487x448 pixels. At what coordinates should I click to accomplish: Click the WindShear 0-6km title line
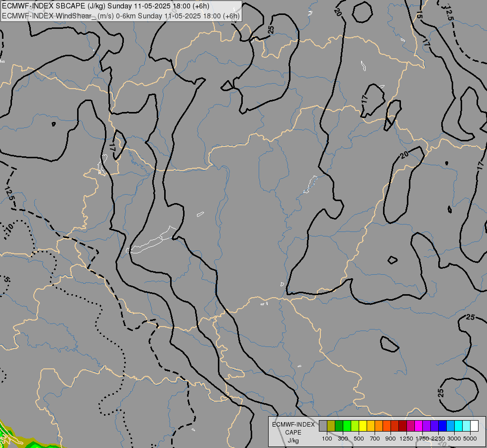pos(121,16)
